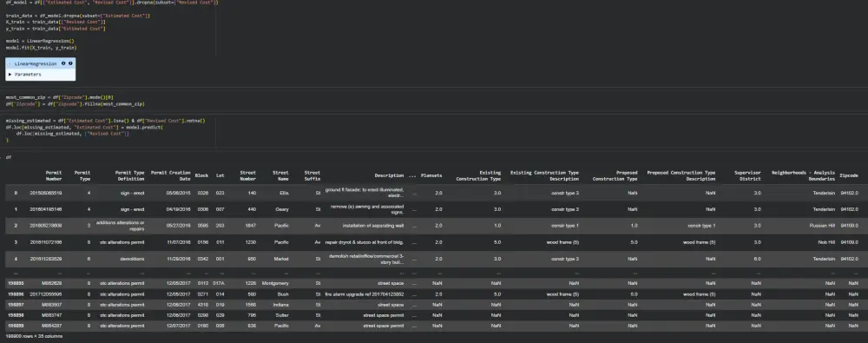Screen dimensions: 868x343
Task: Place cursor in most_common_zip assignment line
Action: 60,97
